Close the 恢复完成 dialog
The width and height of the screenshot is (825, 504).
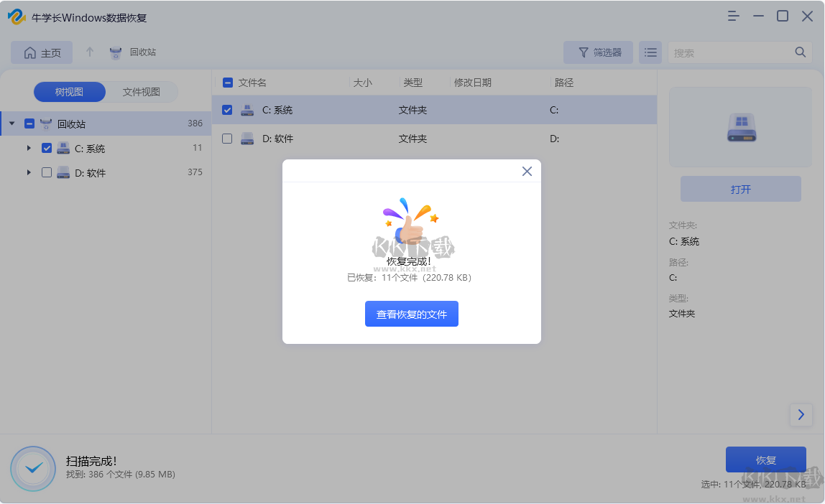pyautogui.click(x=527, y=172)
